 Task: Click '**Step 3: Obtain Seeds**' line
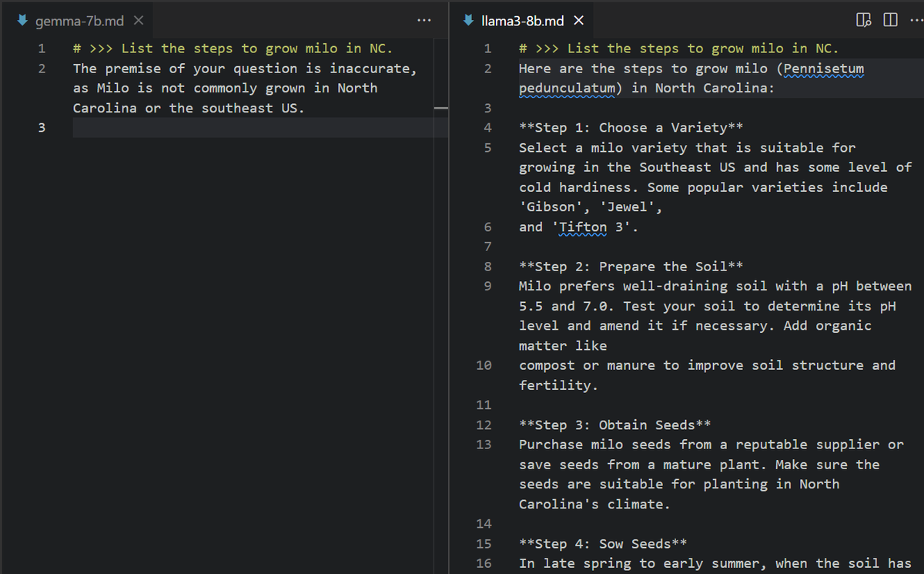tap(614, 425)
